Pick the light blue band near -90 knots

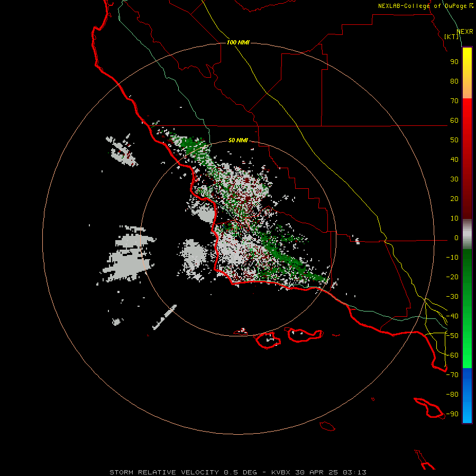(467, 413)
